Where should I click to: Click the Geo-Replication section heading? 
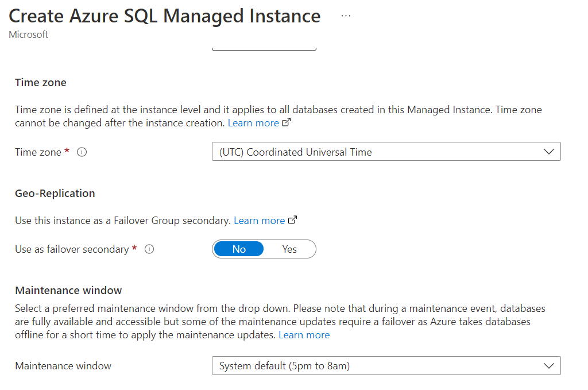[x=55, y=194]
